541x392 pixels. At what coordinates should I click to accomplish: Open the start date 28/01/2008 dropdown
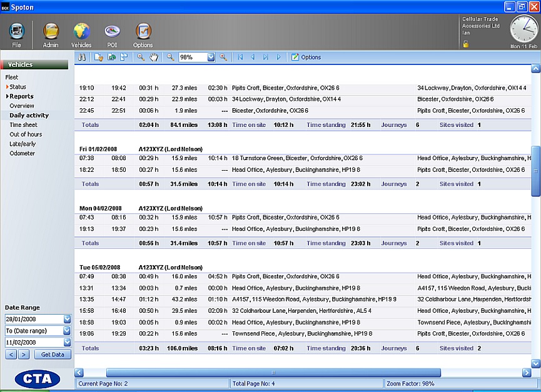pos(67,319)
